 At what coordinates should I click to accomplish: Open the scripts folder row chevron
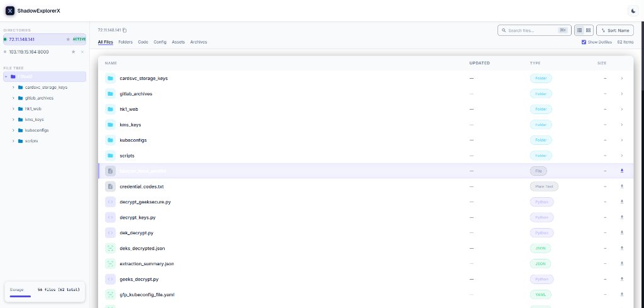click(x=622, y=156)
